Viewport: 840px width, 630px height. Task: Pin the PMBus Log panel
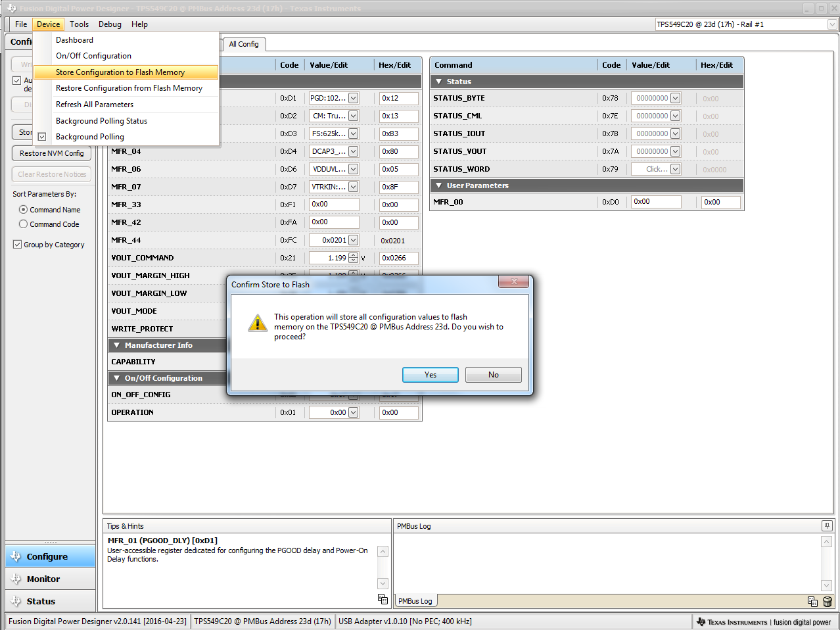coord(827,525)
